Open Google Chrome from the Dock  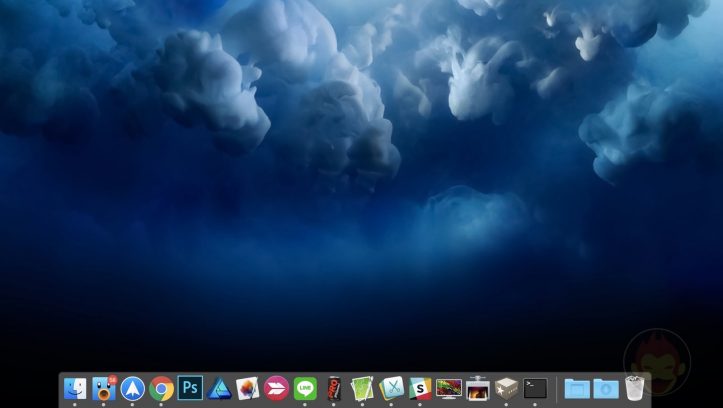tap(161, 389)
